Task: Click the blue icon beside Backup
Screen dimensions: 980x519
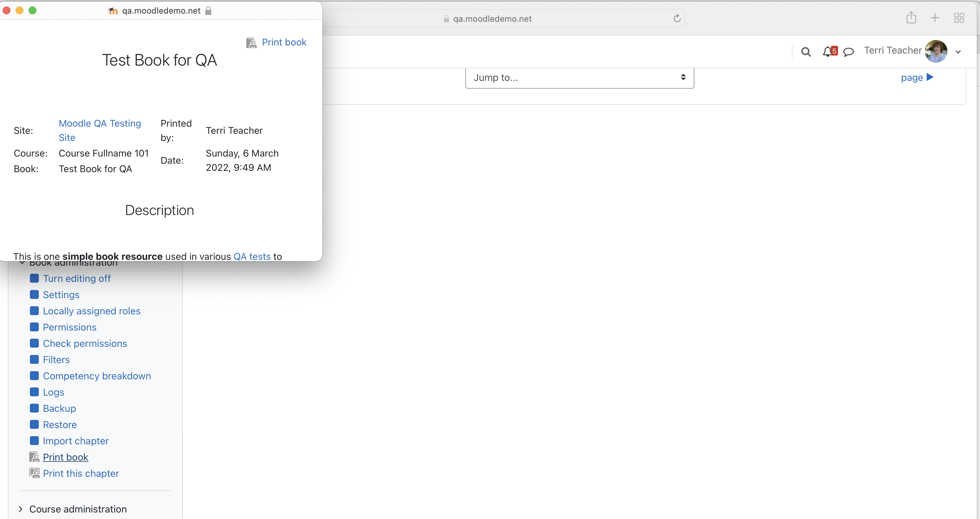Action: coord(34,408)
